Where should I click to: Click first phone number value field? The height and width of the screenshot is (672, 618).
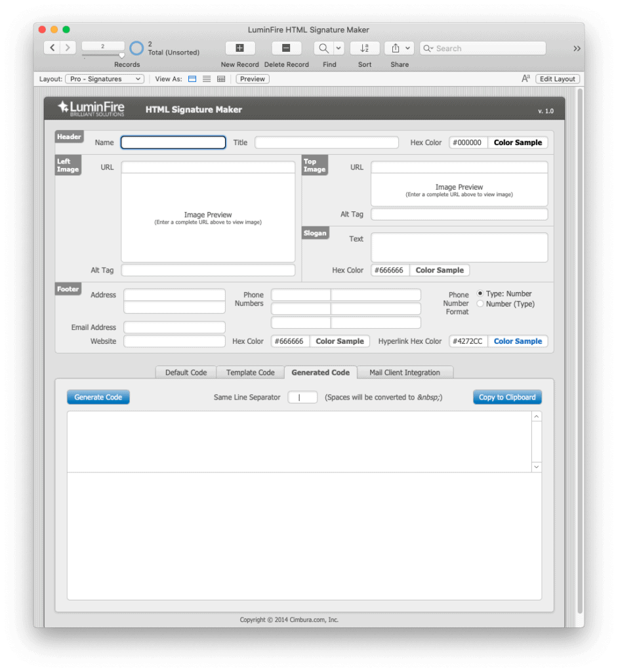coord(376,295)
